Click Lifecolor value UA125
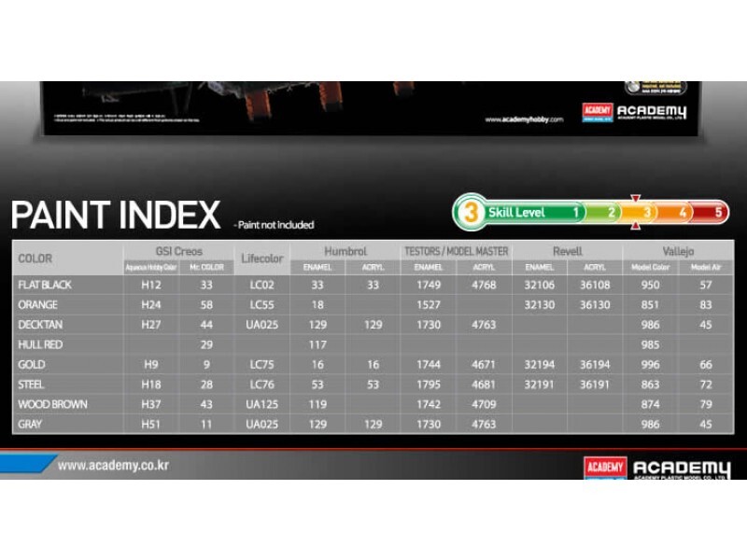 coord(262,404)
